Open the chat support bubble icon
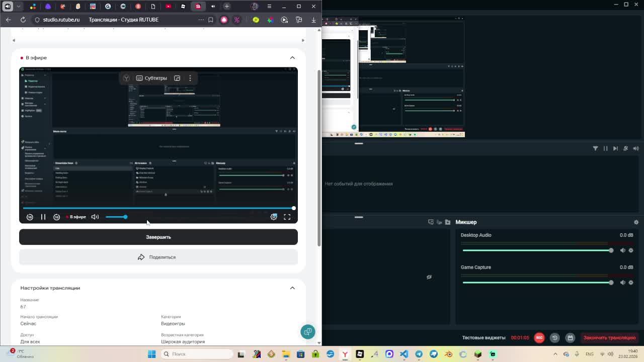644x362 pixels. click(308, 331)
